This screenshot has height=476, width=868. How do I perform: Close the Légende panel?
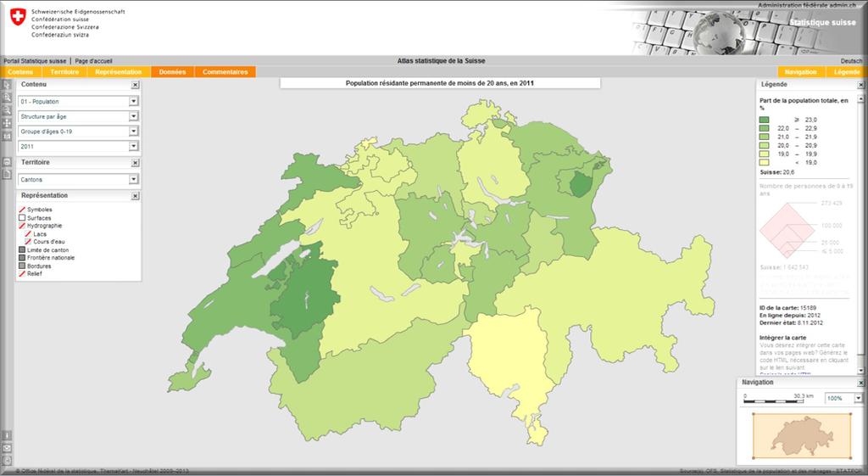tap(861, 85)
